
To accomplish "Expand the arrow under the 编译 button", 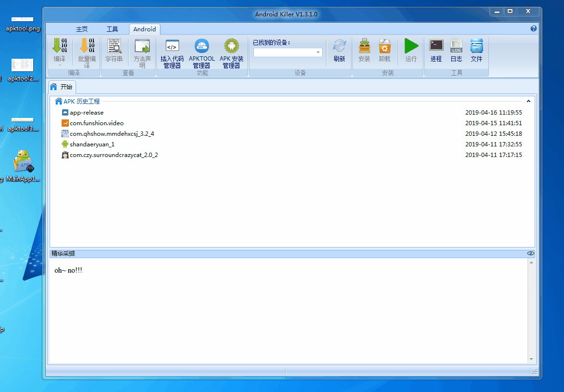I will click(59, 65).
